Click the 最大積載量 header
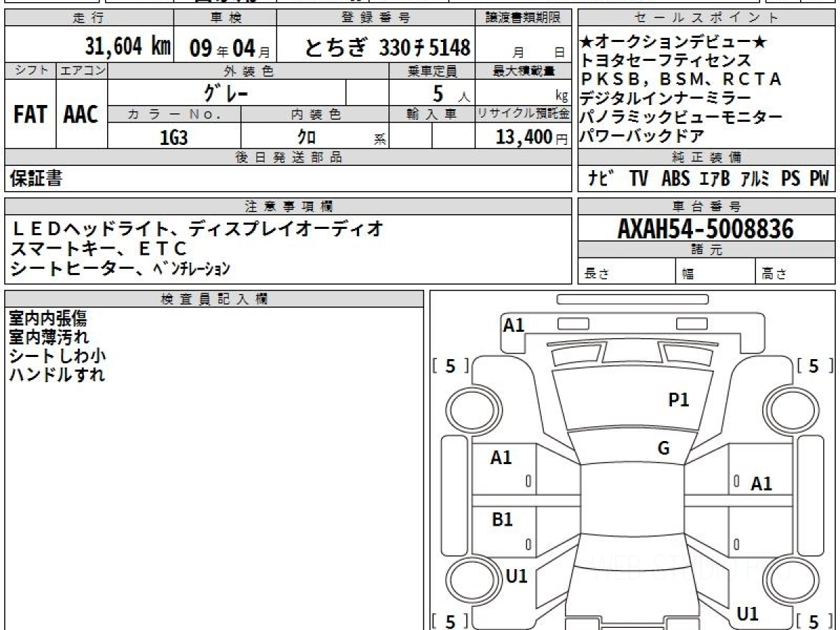 (x=524, y=71)
